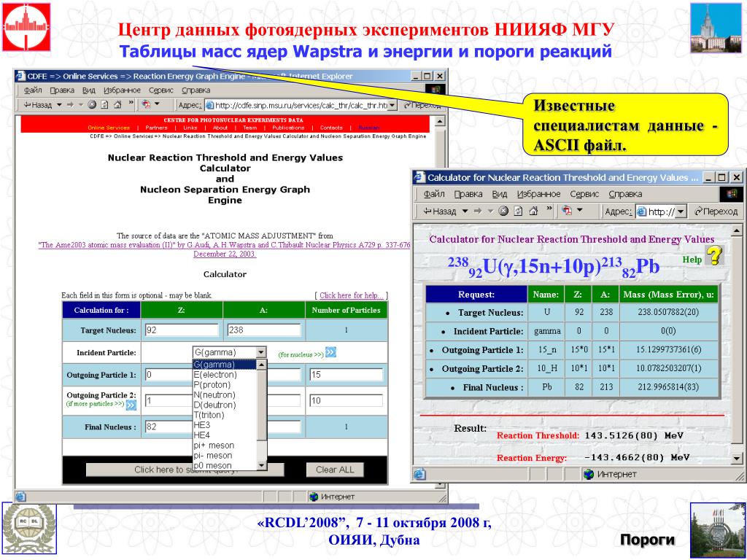Open Файл menu in CDFE browser window
Screen dimensions: 747x560
(x=33, y=90)
